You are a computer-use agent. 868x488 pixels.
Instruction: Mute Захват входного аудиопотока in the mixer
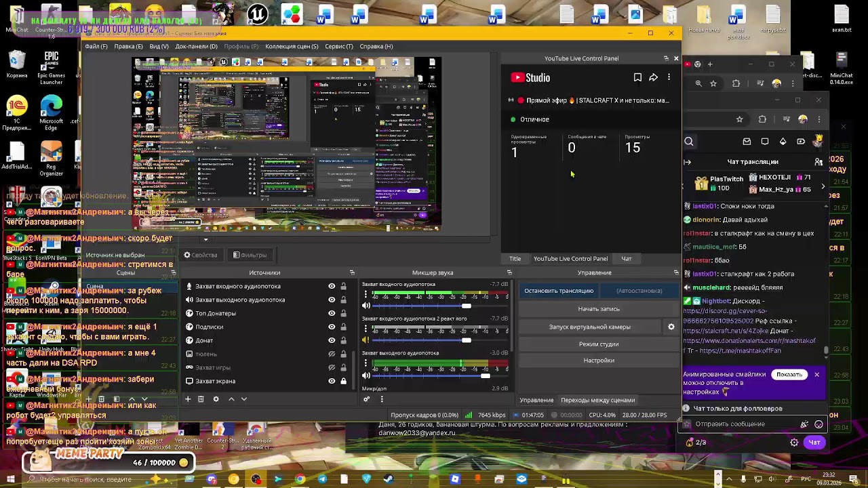(366, 306)
